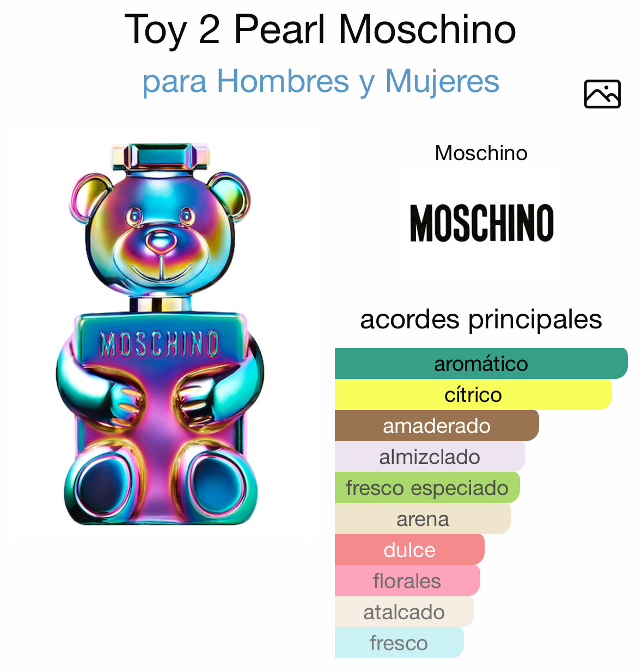
Task: Select the aromático accord bar
Action: (481, 363)
